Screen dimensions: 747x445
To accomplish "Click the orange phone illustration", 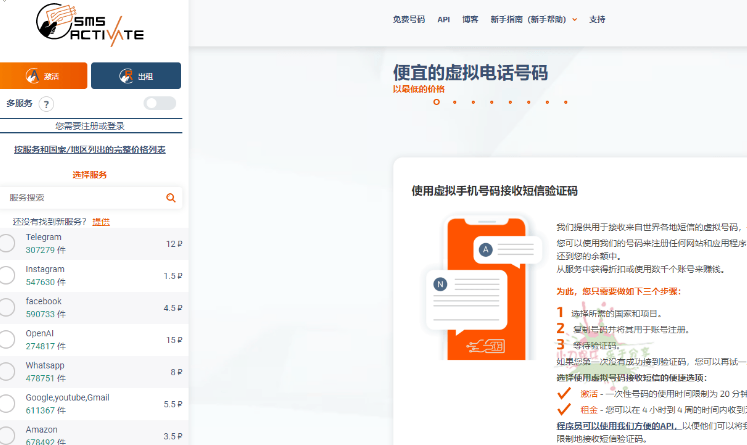I will (x=485, y=288).
